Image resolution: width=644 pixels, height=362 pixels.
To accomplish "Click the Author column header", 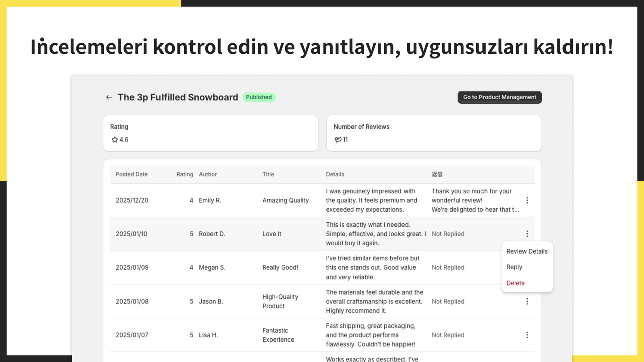I will tap(208, 174).
